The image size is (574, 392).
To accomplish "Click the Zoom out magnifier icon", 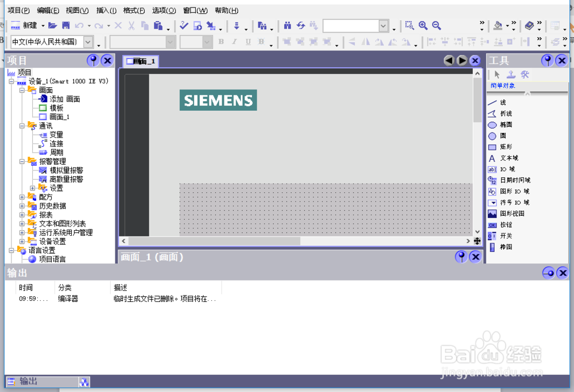I will tap(436, 25).
